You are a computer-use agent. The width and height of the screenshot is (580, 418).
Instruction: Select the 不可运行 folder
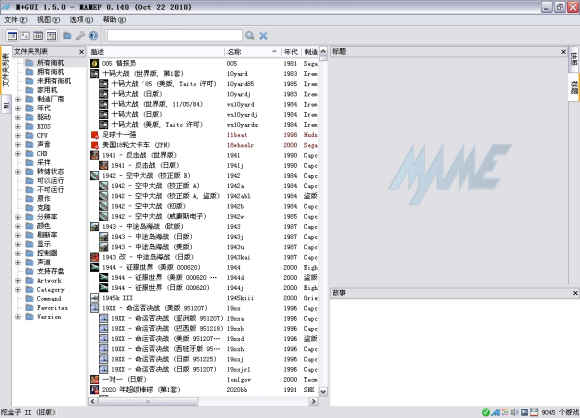[50, 190]
